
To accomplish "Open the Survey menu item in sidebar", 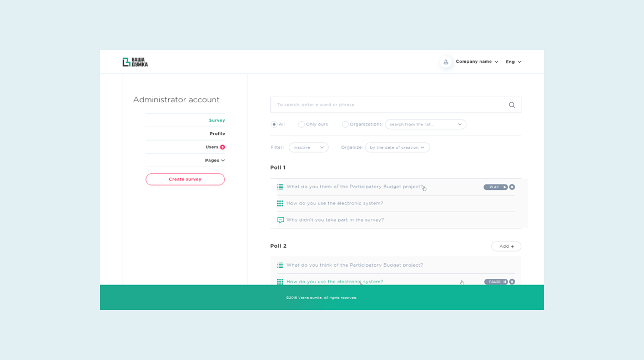I will (217, 121).
